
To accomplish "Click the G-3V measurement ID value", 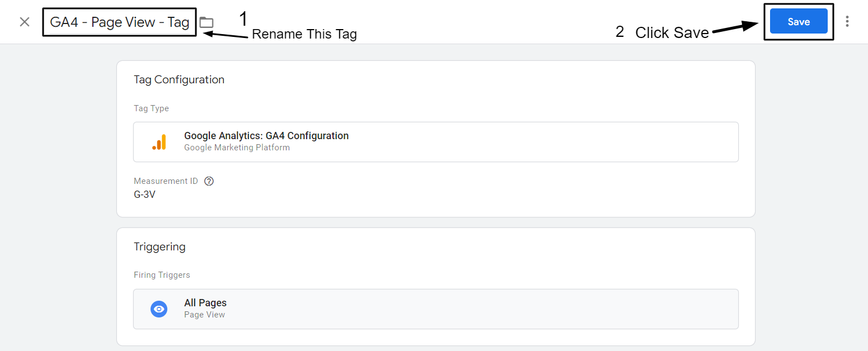I will click(x=144, y=195).
